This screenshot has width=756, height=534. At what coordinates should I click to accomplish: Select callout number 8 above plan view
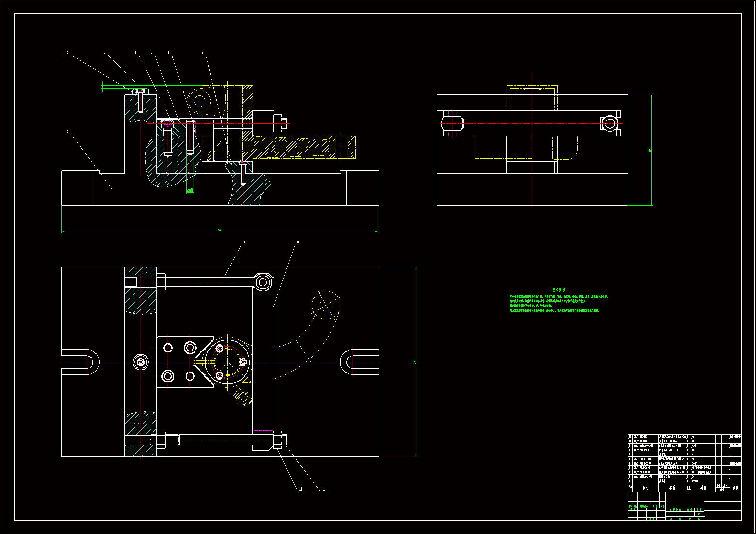[244, 243]
